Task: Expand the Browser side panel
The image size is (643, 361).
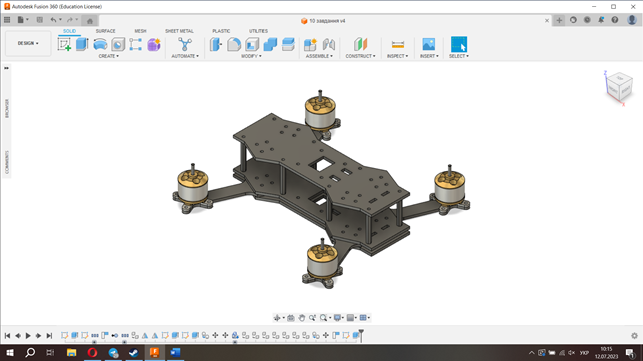Action: 7,108
